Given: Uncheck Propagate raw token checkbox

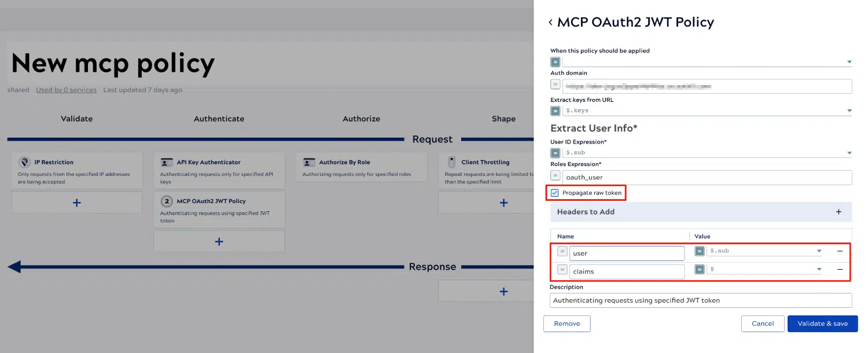Looking at the screenshot, I should (554, 193).
